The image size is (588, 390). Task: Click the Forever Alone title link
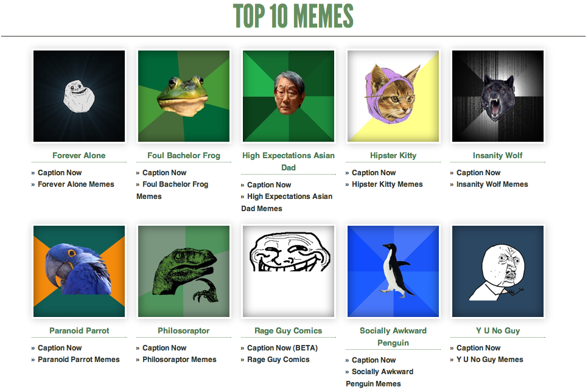click(79, 155)
